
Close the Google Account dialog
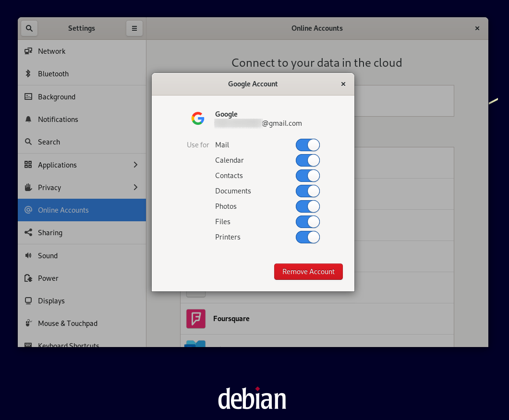tap(343, 84)
